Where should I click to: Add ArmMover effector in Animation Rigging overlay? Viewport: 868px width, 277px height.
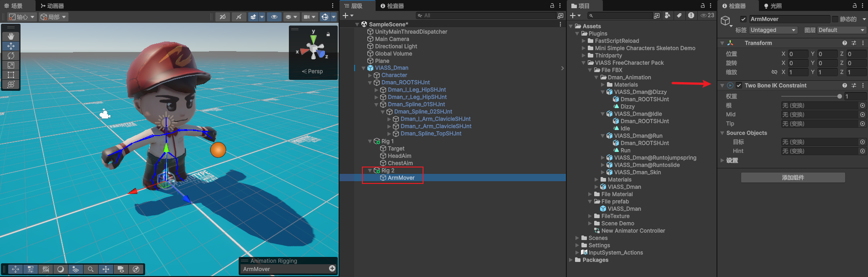332,269
